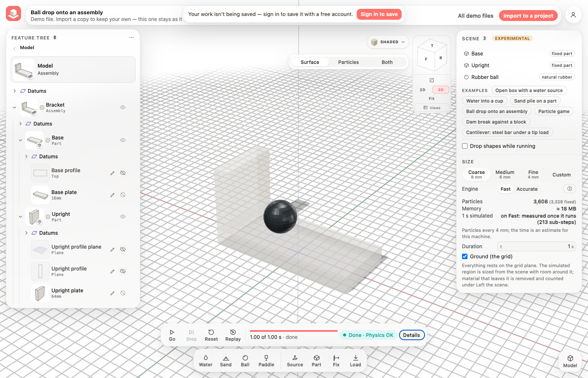Viewport: 588px width, 378px height.
Task: Open the Details button
Action: pos(412,335)
